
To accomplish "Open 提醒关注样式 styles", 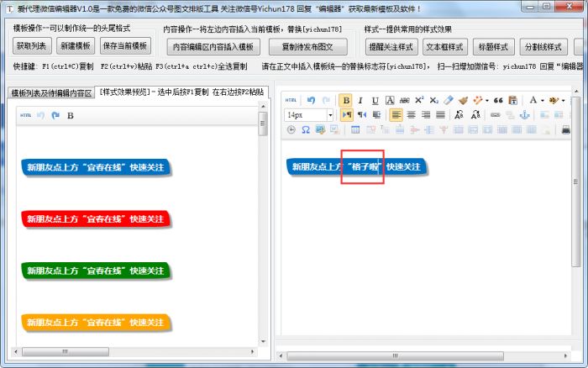I will click(x=391, y=47).
